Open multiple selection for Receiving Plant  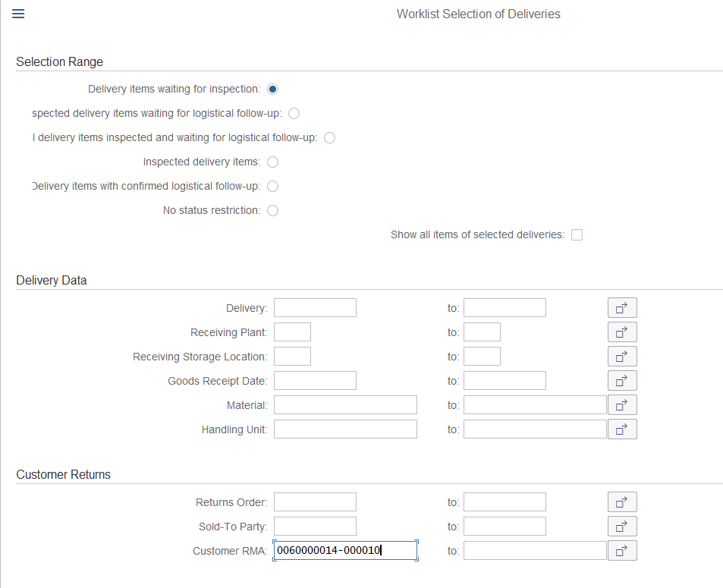(x=622, y=332)
